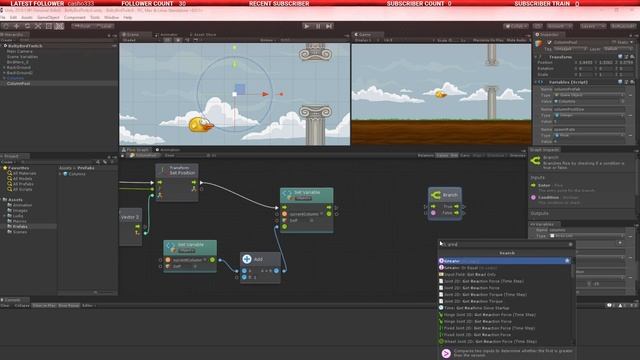Open the Shaded draw mode dropdown in Scene
The width and height of the screenshot is (640, 360).
[x=131, y=40]
